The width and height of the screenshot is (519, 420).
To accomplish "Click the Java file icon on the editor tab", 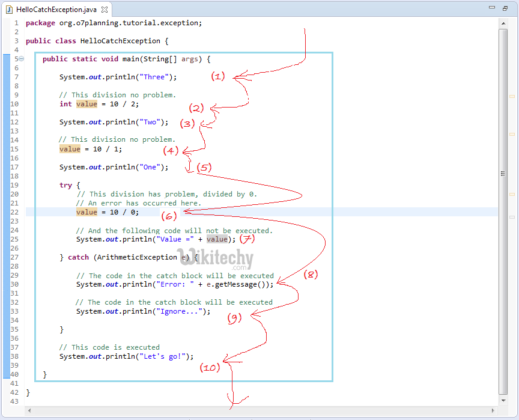I will (x=9, y=10).
